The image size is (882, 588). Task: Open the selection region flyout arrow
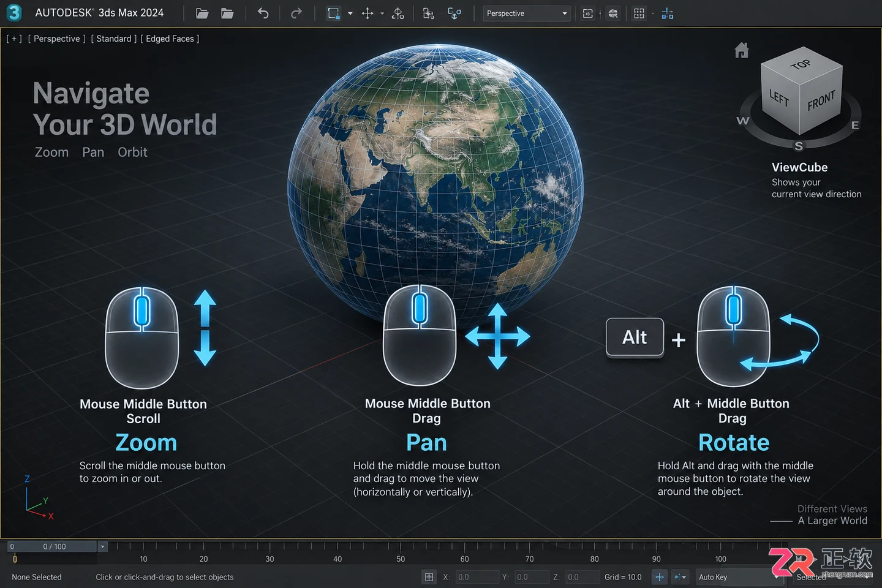click(350, 13)
